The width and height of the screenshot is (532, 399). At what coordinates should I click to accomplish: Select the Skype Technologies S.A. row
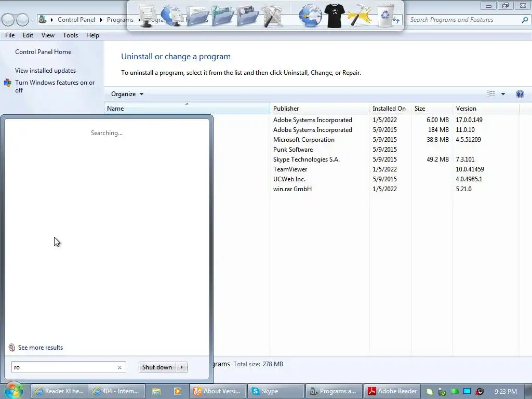[307, 159]
